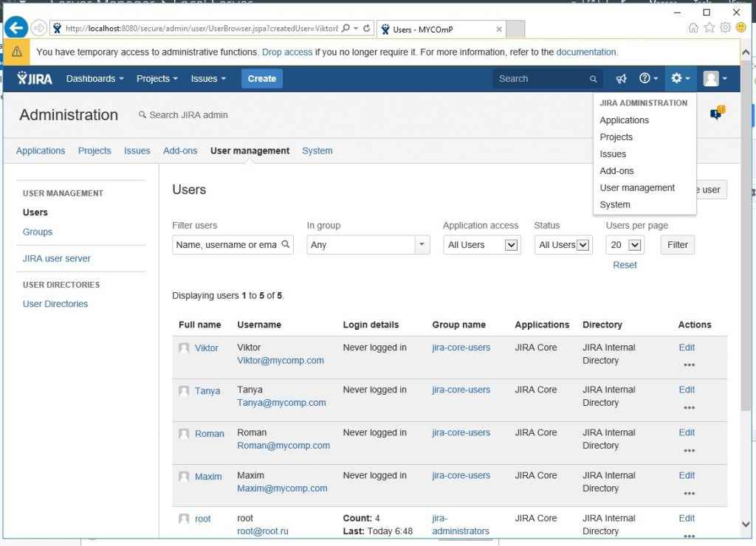This screenshot has width=756, height=546.
Task: Click the Reset link
Action: (625, 265)
